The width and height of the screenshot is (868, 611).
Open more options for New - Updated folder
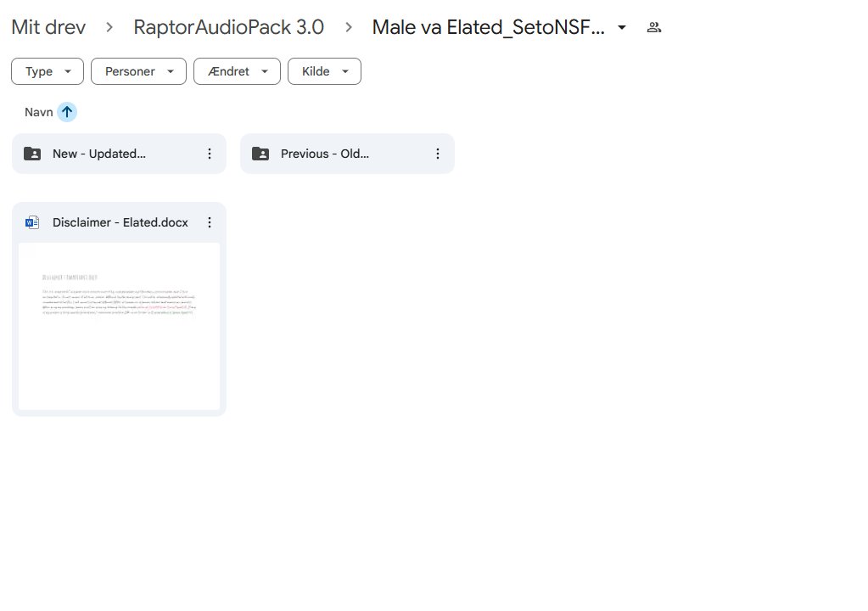click(210, 154)
